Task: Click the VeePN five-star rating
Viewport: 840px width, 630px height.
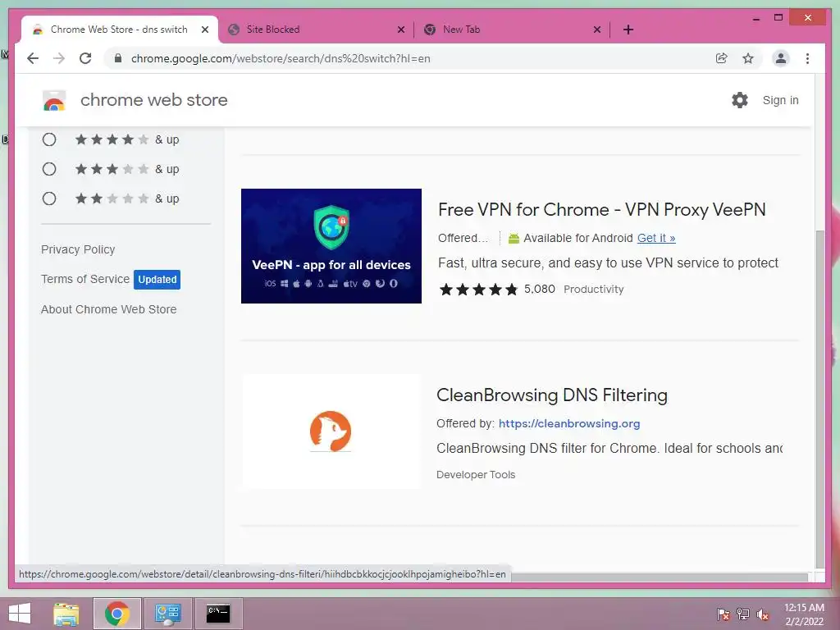Action: tap(478, 290)
